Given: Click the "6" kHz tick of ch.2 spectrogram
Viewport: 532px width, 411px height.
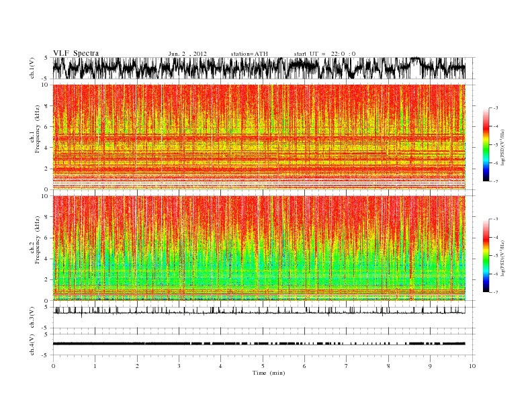Looking at the screenshot, I should point(46,238).
